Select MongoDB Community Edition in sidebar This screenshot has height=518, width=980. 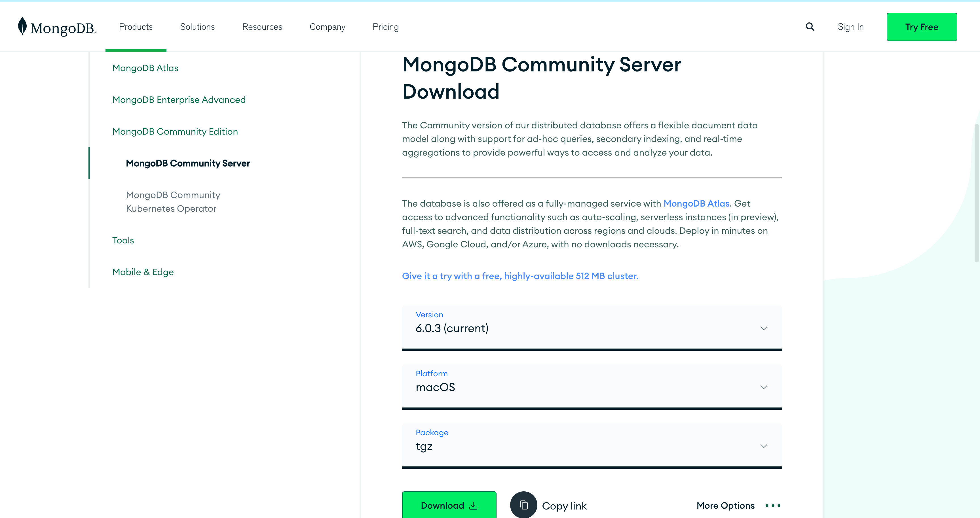click(175, 131)
